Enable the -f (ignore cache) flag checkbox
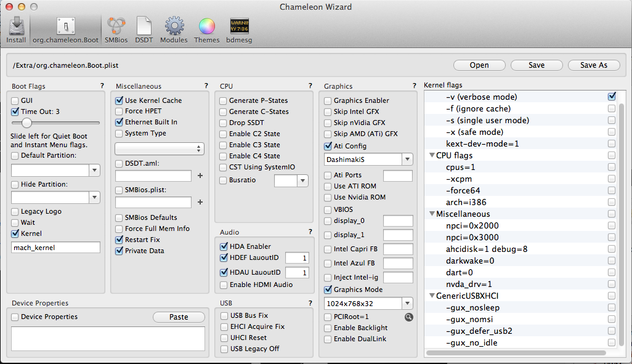 point(612,108)
